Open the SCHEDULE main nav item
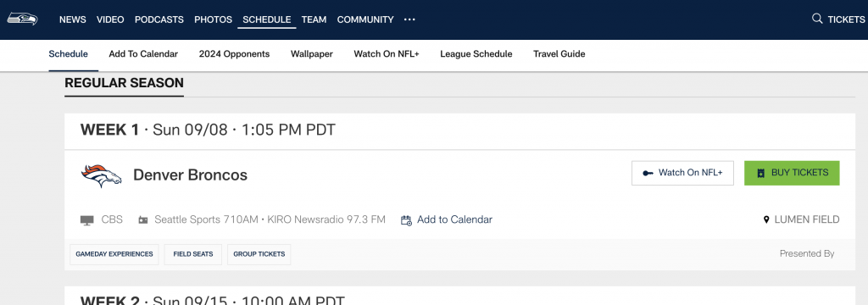868x305 pixels. point(267,19)
